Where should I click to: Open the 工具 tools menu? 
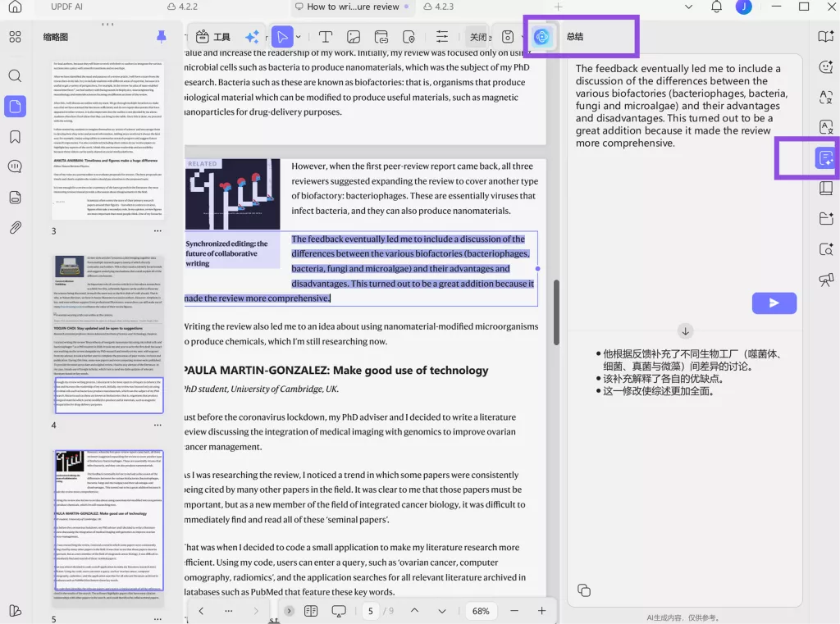click(x=212, y=36)
